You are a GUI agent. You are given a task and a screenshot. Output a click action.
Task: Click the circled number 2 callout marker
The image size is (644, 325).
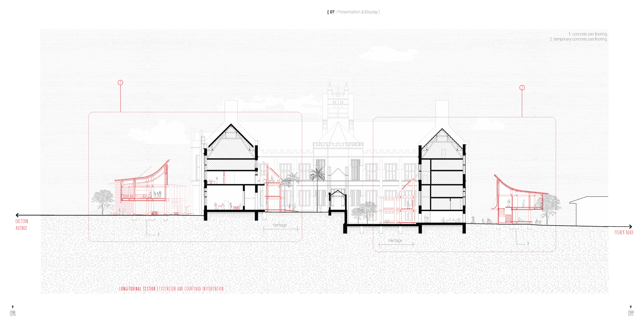point(522,88)
